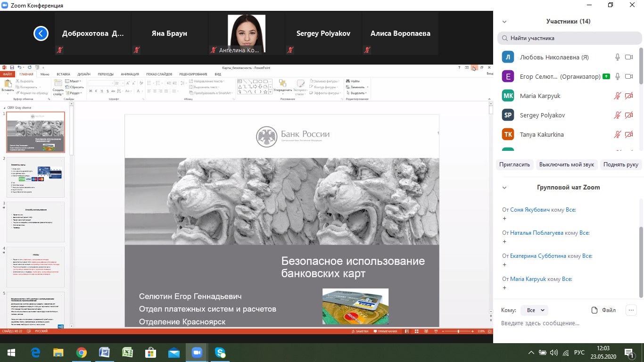Expand the shapes gallery more arrow

click(270, 92)
